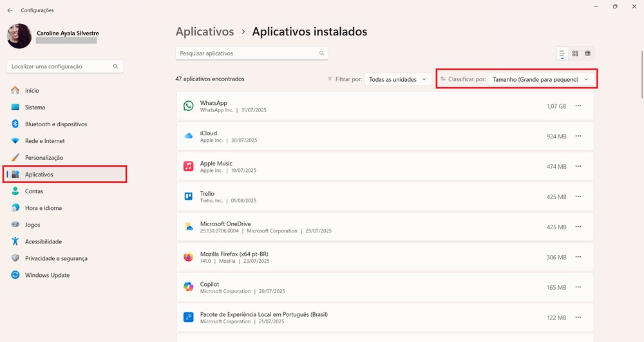The width and height of the screenshot is (644, 342).
Task: Select Aplicativos in the sidebar
Action: 64,175
